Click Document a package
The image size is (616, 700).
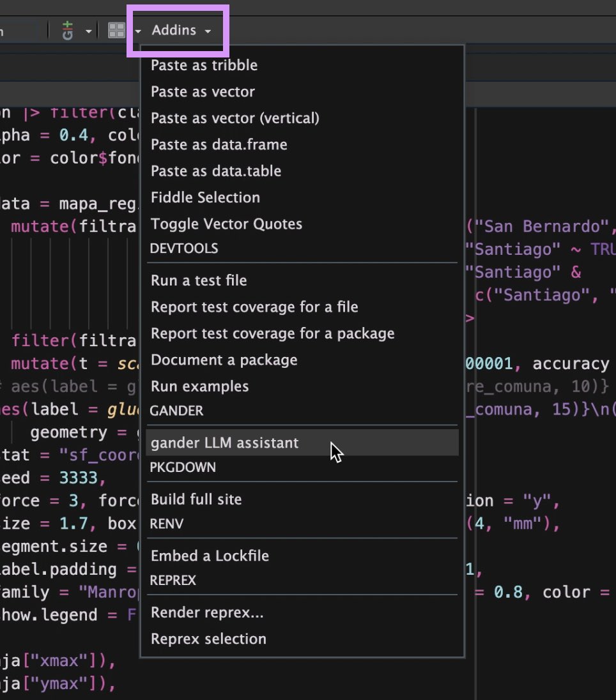coord(224,360)
